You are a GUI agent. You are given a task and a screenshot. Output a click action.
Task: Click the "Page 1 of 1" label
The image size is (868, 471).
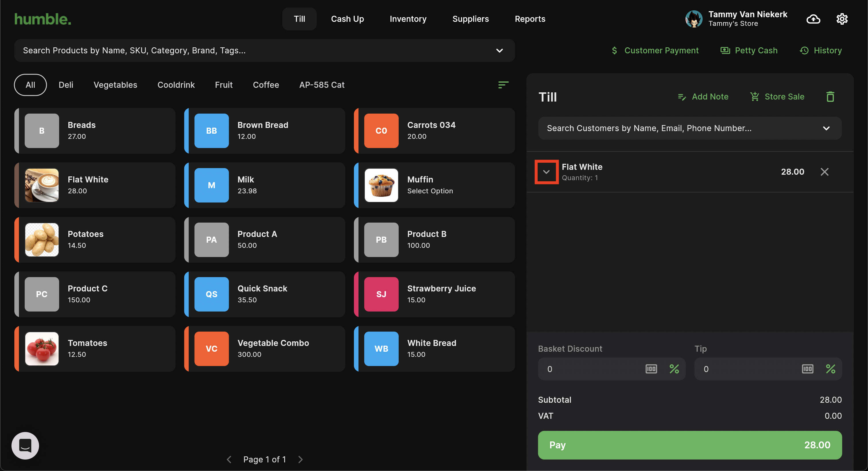pyautogui.click(x=265, y=459)
